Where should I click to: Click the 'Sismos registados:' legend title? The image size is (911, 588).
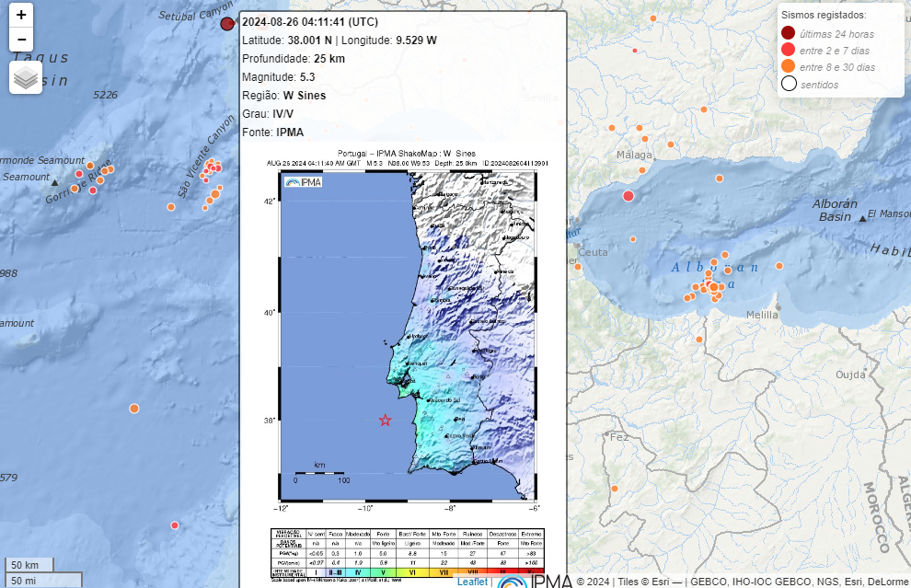point(824,15)
